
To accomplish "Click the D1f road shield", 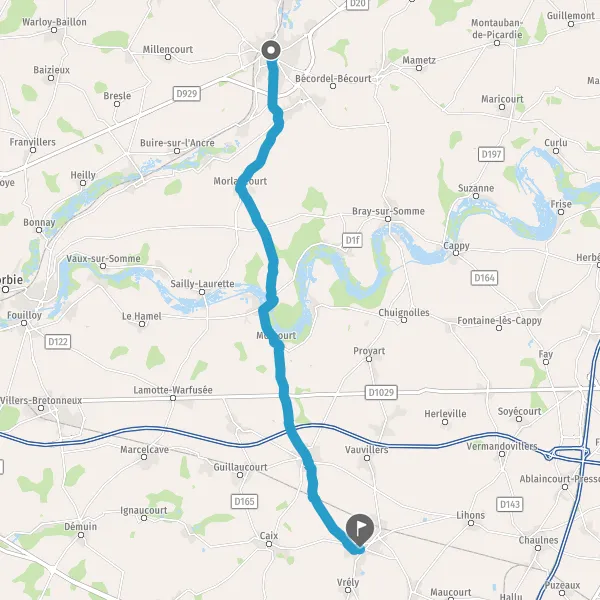I will 352,240.
